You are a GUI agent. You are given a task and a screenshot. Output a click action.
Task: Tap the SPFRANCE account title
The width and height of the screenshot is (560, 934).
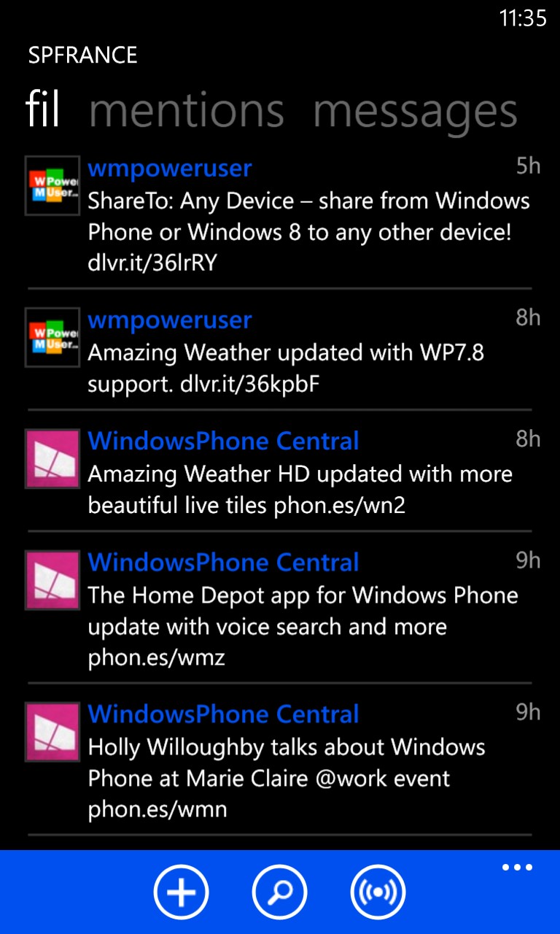[82, 55]
